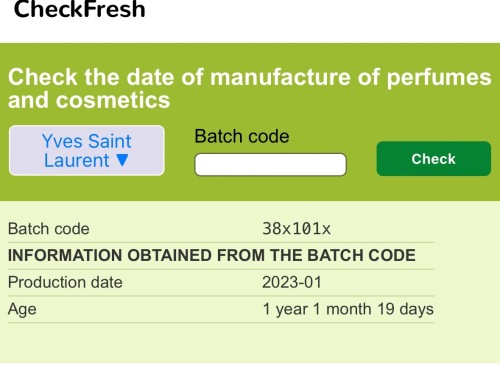
Task: Open the Yves Saint Laurent brand dropdown
Action: 87,150
